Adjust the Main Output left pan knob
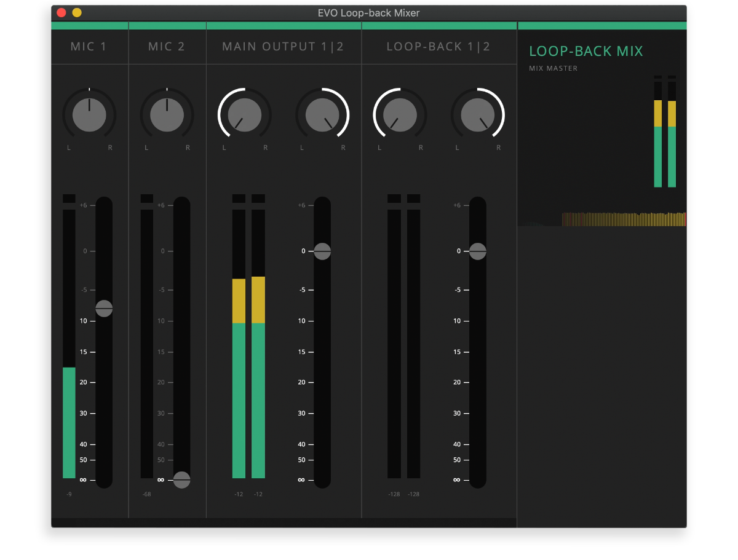Viewport: 738px width, 560px height. [245, 114]
